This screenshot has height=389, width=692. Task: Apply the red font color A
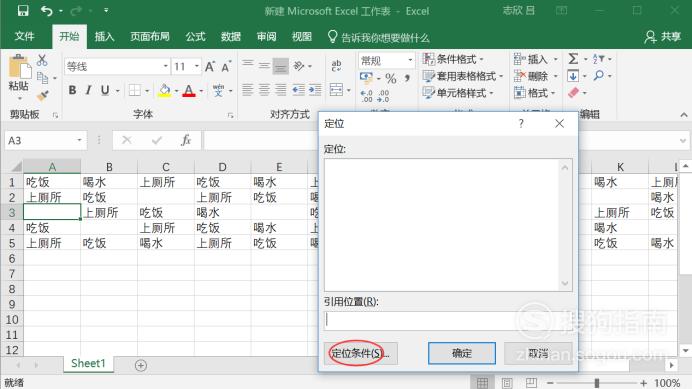189,91
